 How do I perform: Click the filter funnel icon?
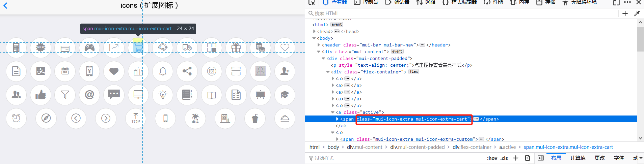point(65,95)
